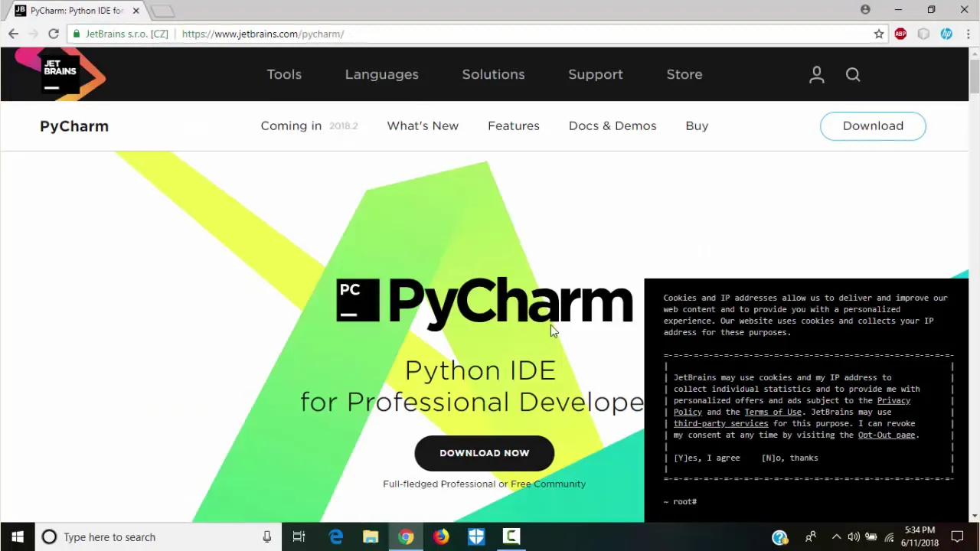Open the site search magnifier icon
The width and height of the screenshot is (980, 551).
point(853,74)
